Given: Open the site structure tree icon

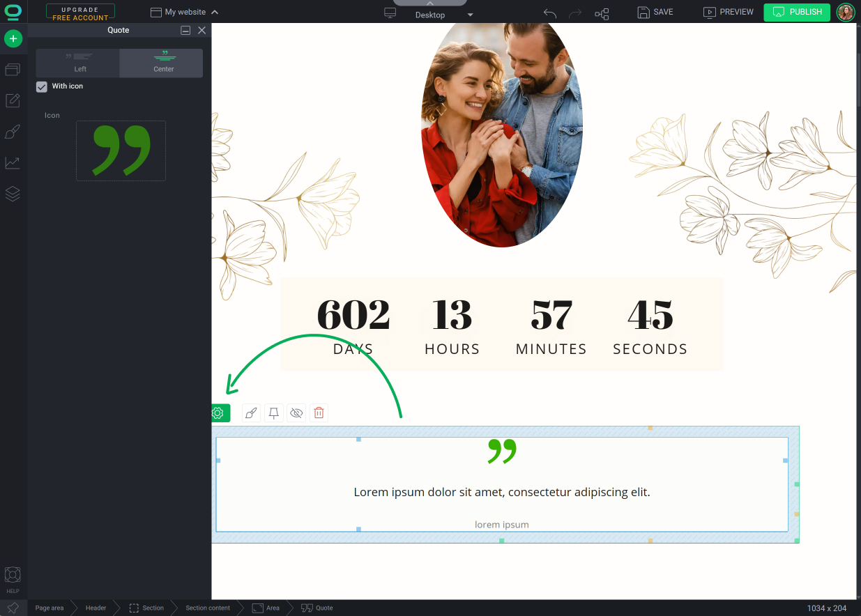Looking at the screenshot, I should [602, 13].
